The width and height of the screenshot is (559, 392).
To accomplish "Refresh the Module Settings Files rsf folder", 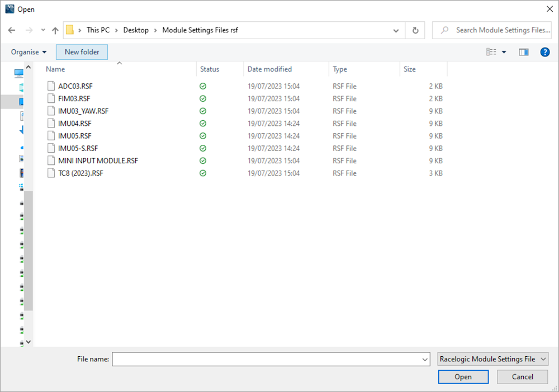I will tap(415, 30).
